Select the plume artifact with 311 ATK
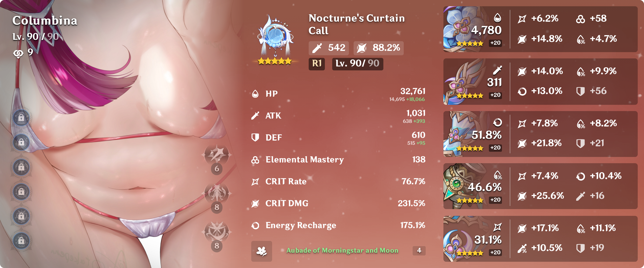 point(540,82)
